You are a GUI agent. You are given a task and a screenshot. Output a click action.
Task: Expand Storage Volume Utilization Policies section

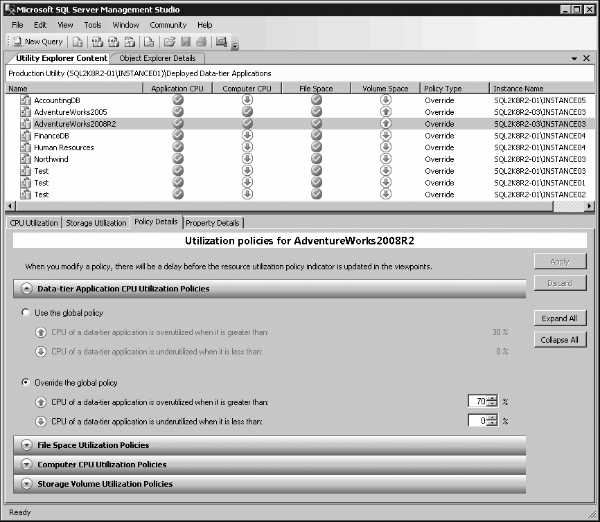click(26, 484)
